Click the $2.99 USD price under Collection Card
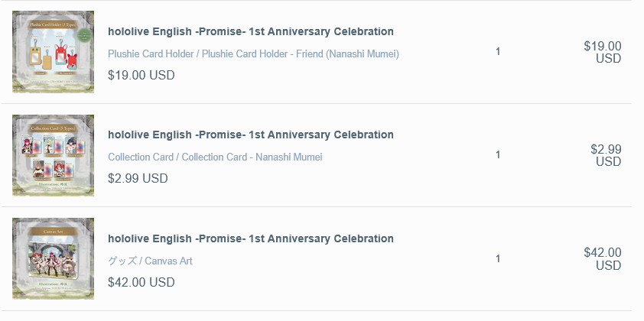Image resolution: width=644 pixels, height=321 pixels. coord(138,178)
